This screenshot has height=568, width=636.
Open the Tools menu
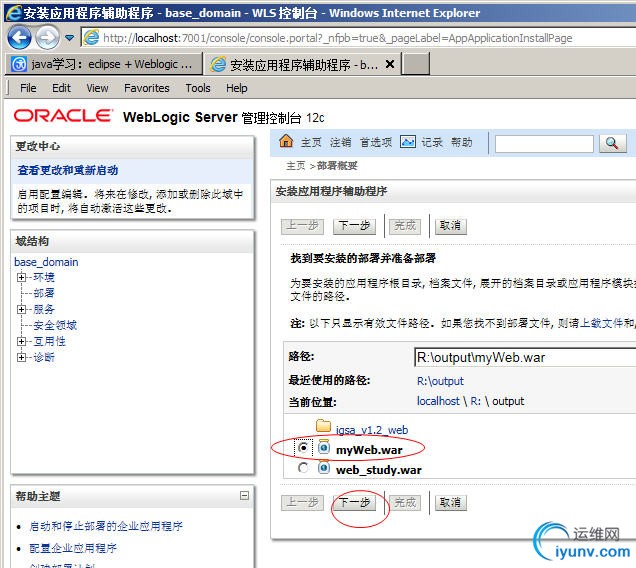pyautogui.click(x=198, y=88)
